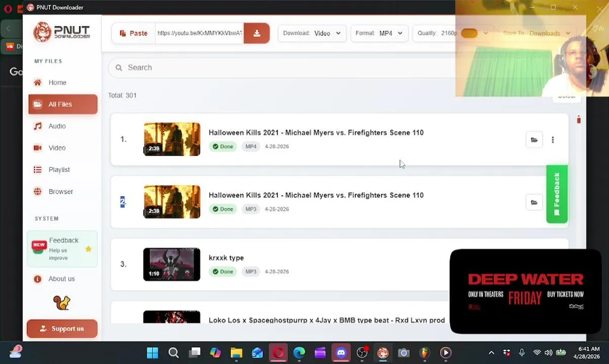
Task: Open the Feedback item marked NEW in the sidebar
Action: pos(62,249)
